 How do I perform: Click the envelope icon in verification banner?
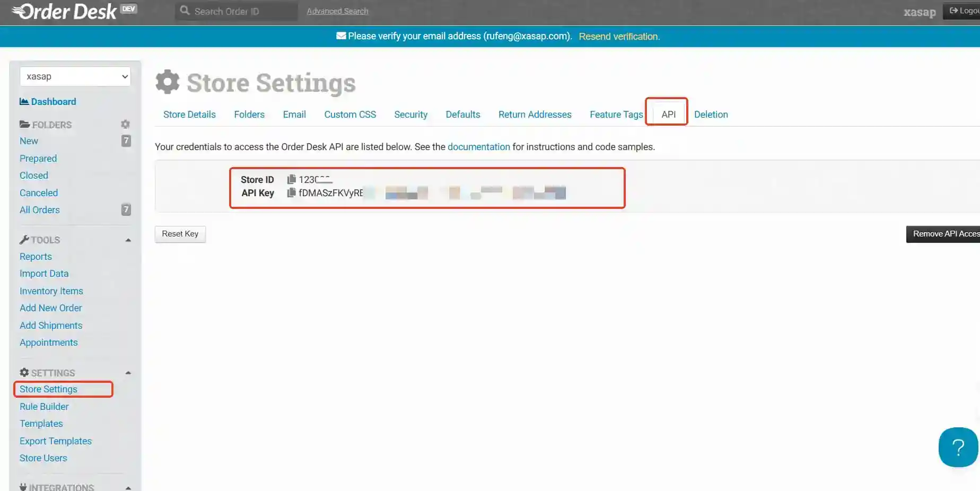pyautogui.click(x=341, y=36)
